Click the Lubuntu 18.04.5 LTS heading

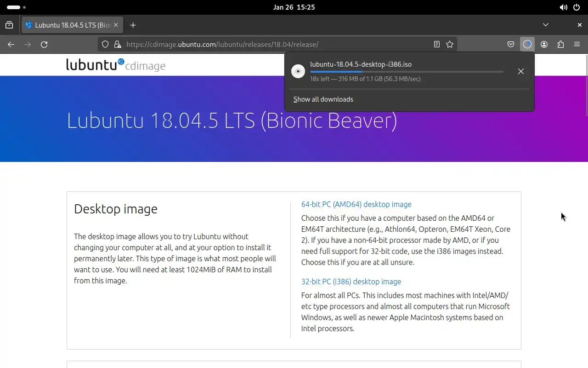tap(232, 121)
